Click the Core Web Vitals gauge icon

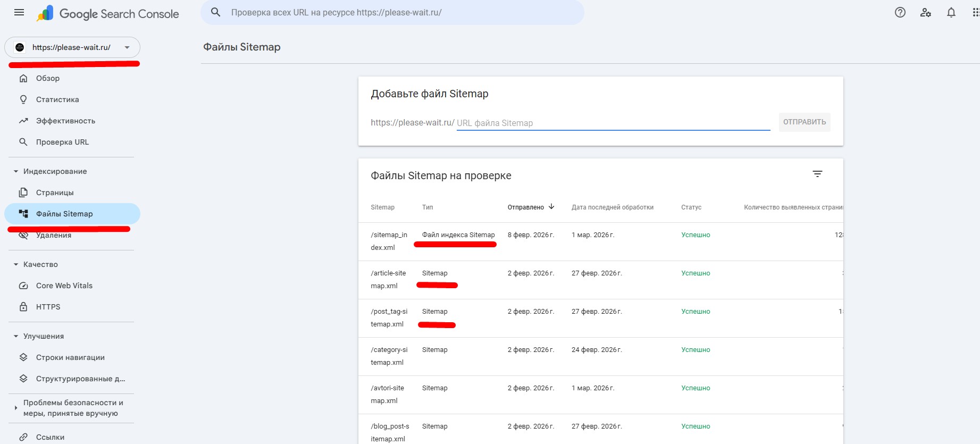tap(23, 286)
